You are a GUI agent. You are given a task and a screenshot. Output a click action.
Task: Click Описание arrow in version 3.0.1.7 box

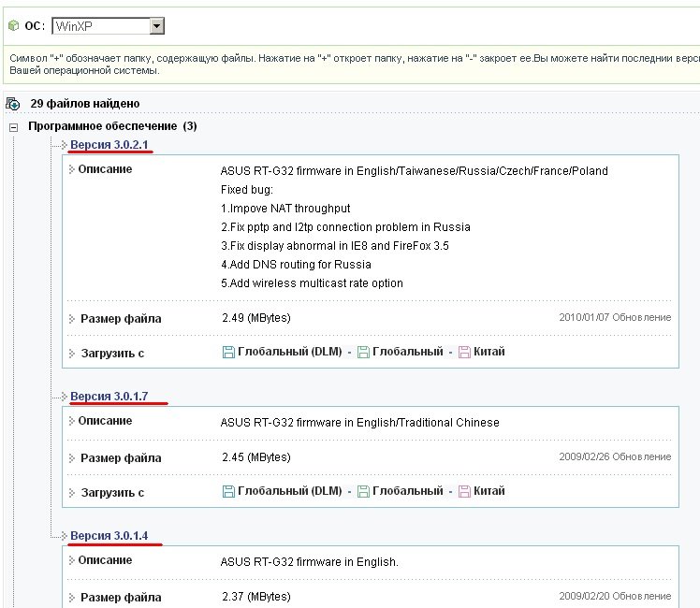(x=71, y=421)
